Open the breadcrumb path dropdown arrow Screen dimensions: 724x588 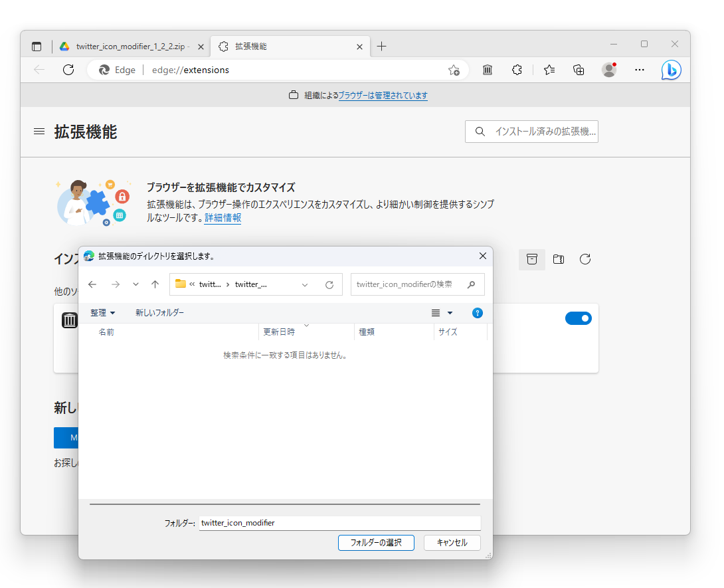pos(305,284)
